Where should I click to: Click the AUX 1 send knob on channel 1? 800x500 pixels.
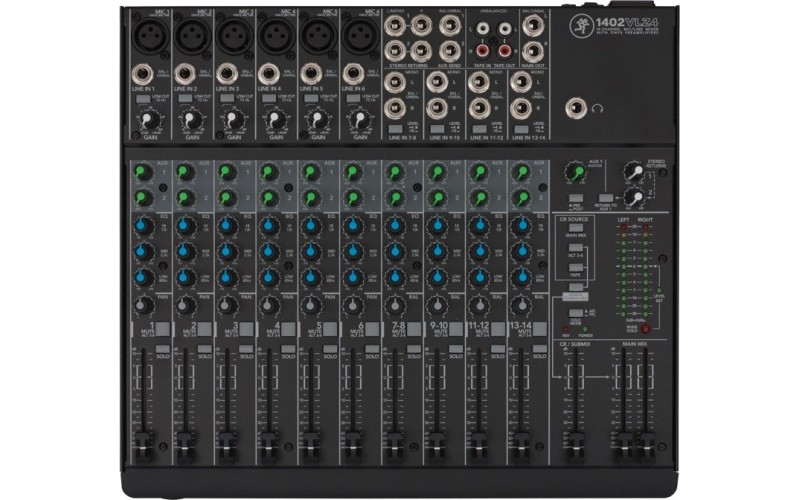143,173
